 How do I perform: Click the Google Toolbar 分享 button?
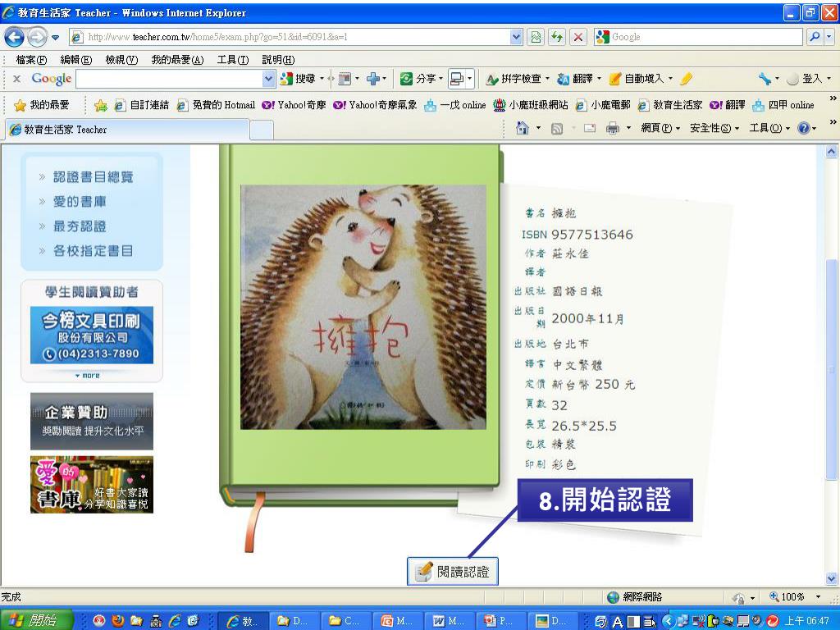[418, 79]
